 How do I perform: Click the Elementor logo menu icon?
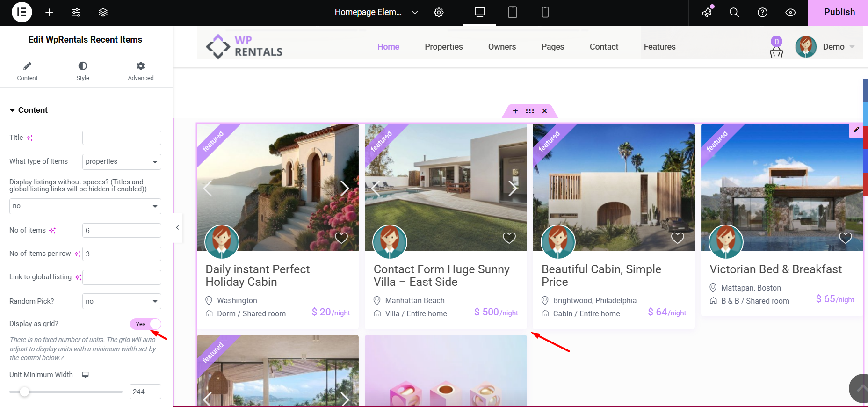coord(22,12)
